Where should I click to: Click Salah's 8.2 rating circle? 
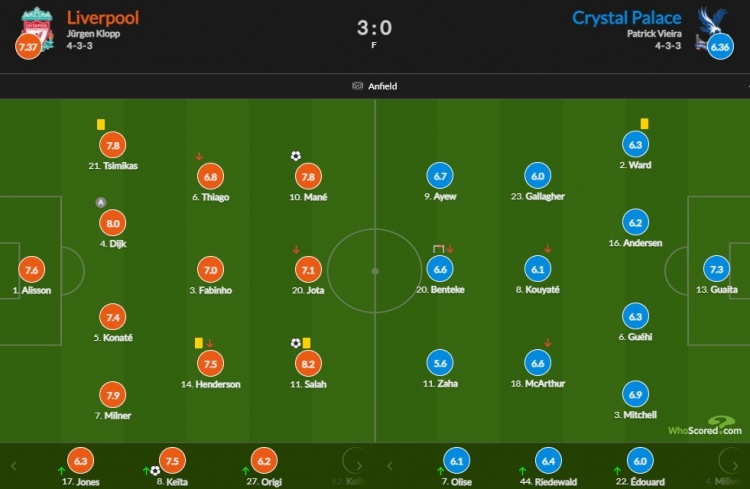(308, 364)
